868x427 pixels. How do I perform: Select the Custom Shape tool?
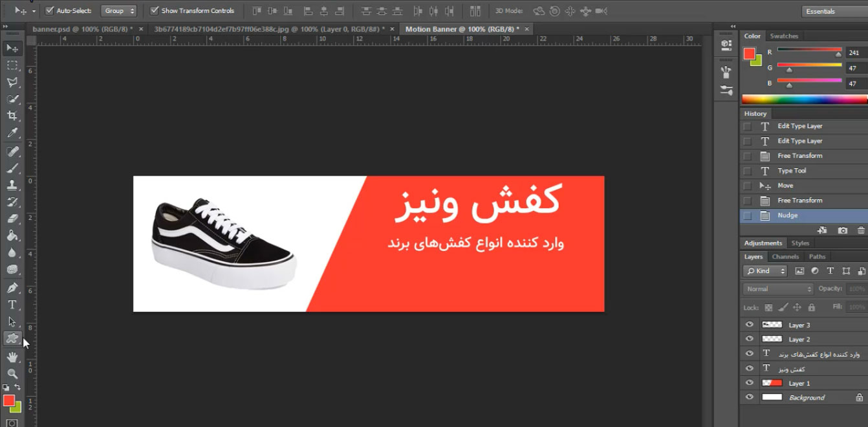tap(12, 338)
